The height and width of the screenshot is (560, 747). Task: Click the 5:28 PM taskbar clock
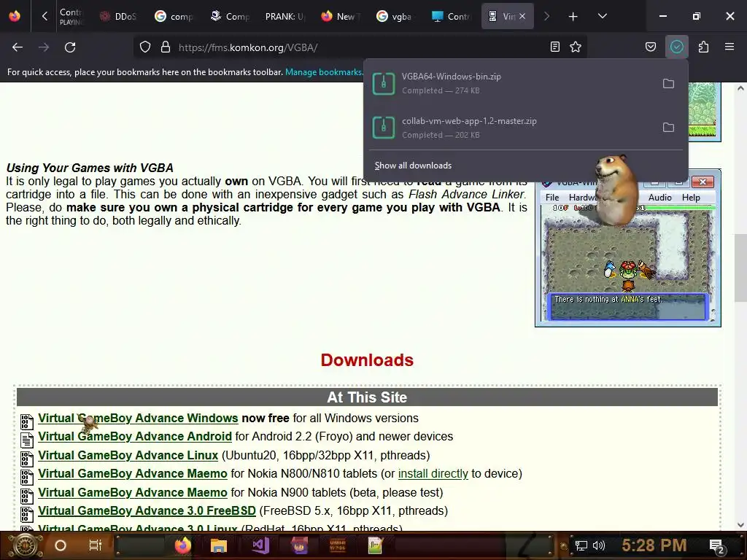(654, 545)
